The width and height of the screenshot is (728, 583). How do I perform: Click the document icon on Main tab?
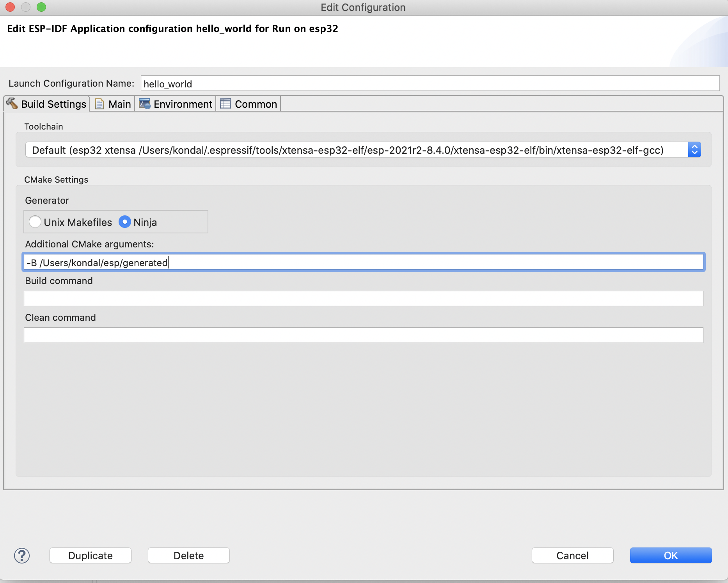pos(99,104)
